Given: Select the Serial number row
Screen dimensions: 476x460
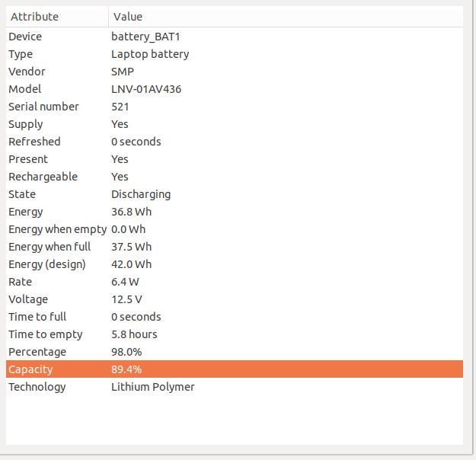Looking at the screenshot, I should [235, 107].
